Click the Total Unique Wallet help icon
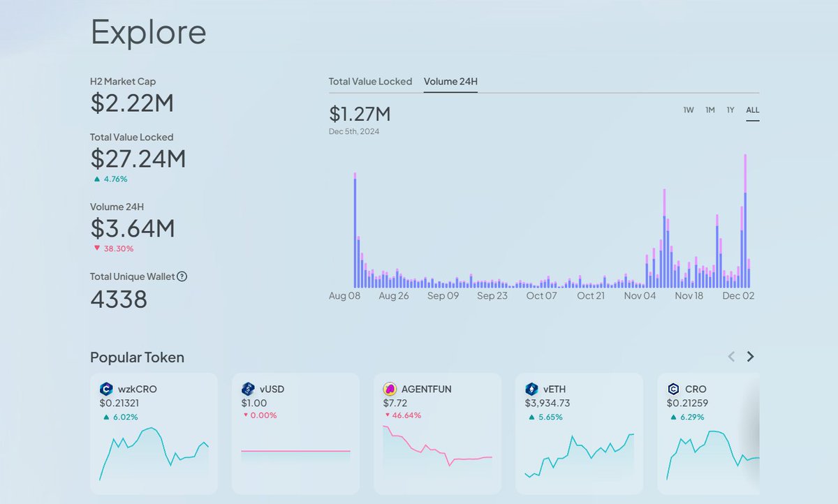 click(x=182, y=276)
